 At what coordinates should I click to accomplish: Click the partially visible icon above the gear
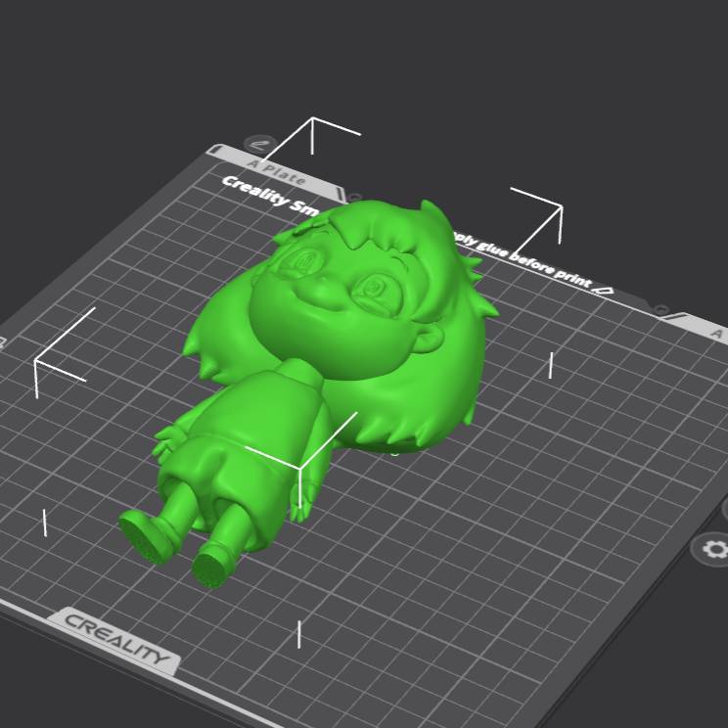pos(723,508)
